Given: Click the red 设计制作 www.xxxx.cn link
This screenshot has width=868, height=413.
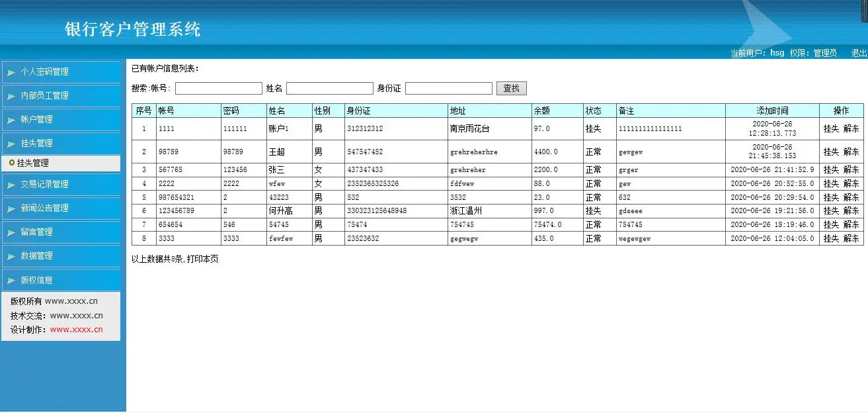Looking at the screenshot, I should pos(77,330).
